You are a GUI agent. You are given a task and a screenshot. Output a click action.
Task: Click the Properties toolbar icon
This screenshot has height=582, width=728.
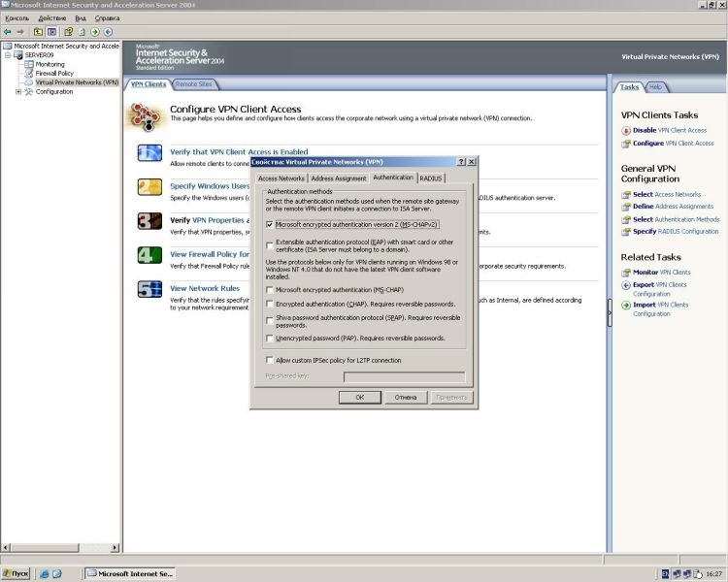68,32
